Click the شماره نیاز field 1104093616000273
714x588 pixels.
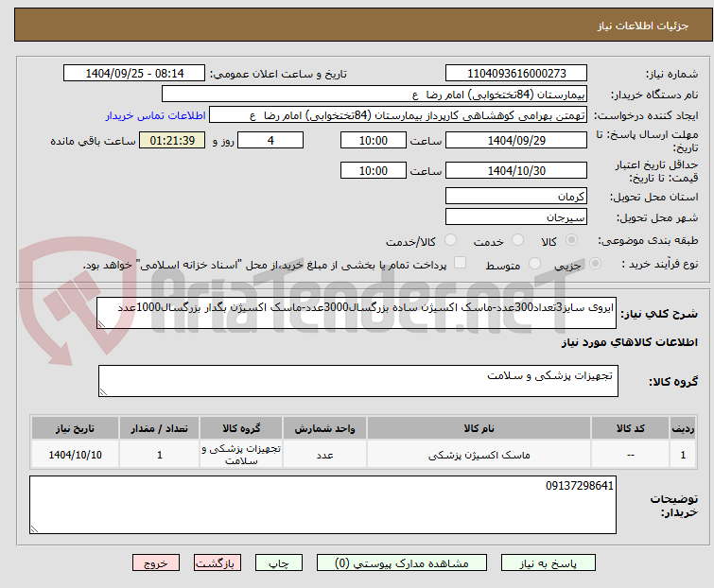tap(516, 74)
